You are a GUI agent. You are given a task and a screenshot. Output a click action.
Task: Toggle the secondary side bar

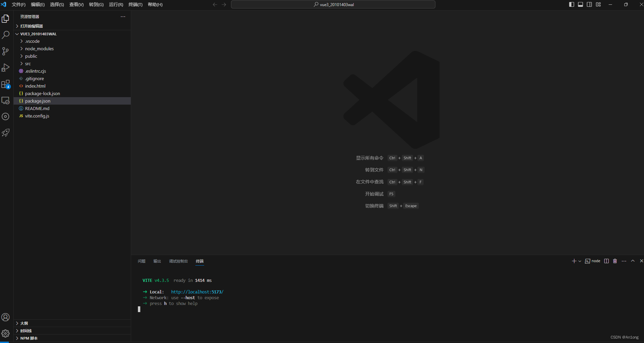[x=590, y=4]
